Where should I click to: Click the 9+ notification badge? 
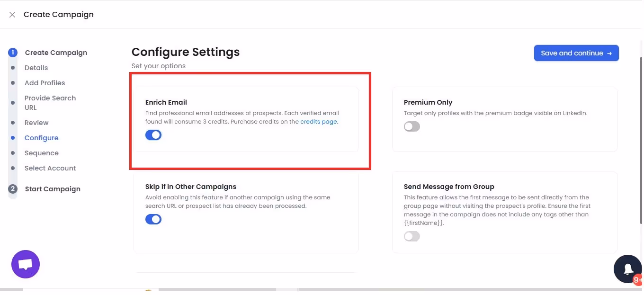(x=637, y=279)
